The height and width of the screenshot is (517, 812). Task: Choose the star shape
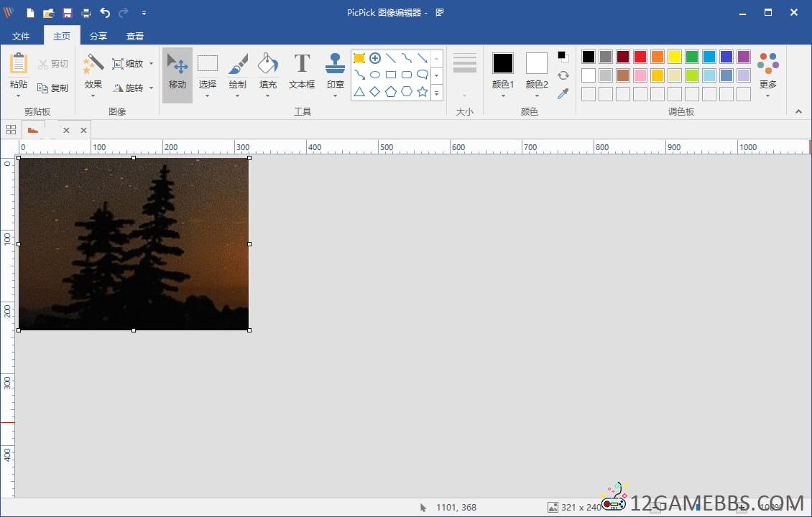423,92
